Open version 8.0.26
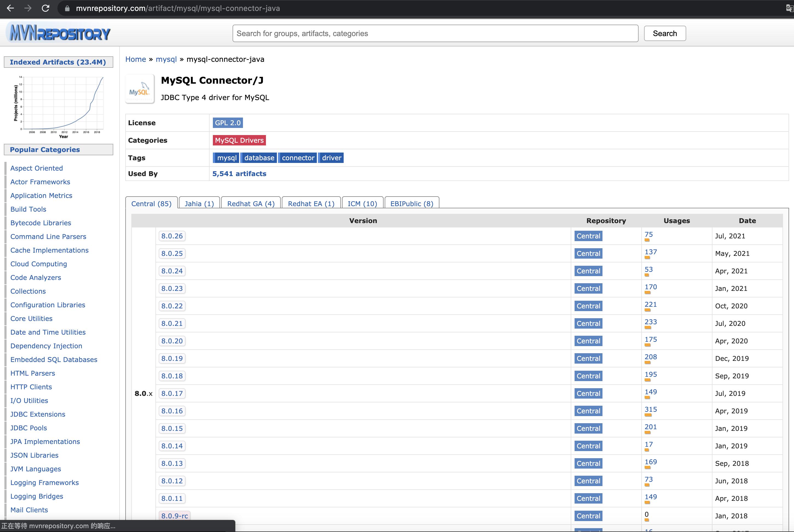This screenshot has height=532, width=794. click(172, 236)
